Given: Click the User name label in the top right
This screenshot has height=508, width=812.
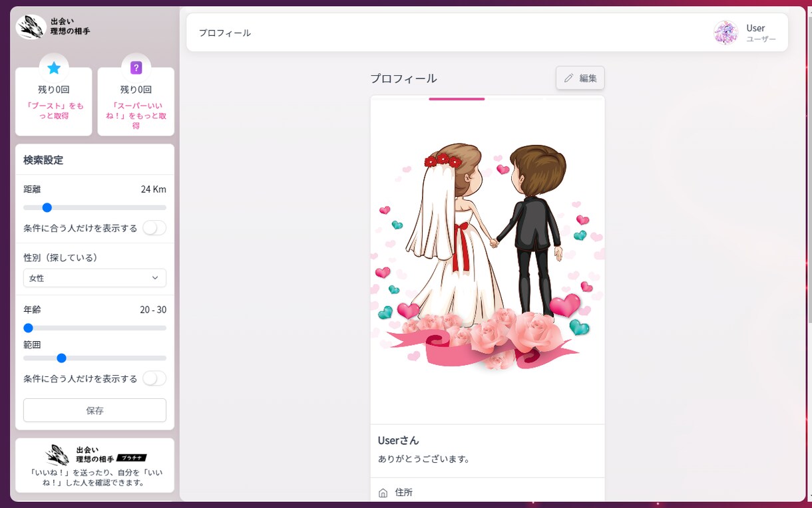Looking at the screenshot, I should 755,28.
